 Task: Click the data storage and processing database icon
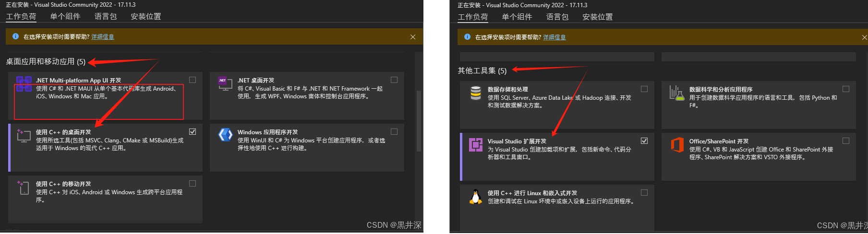click(476, 93)
